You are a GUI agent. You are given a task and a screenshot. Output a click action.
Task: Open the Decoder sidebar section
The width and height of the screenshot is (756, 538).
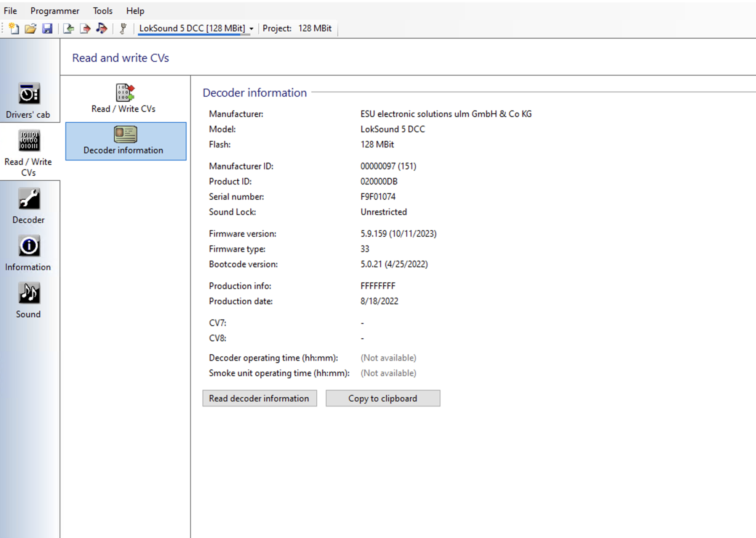tap(28, 206)
